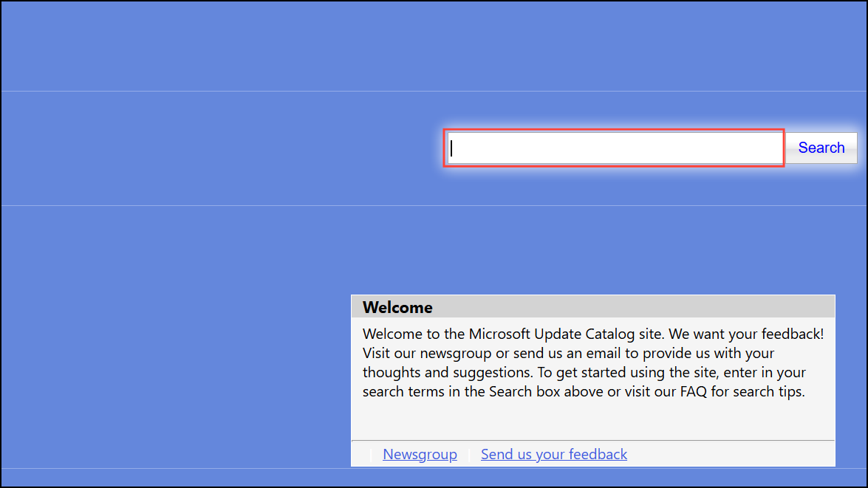Select the highlighted search text box
The width and height of the screenshot is (868, 488).
tap(613, 148)
